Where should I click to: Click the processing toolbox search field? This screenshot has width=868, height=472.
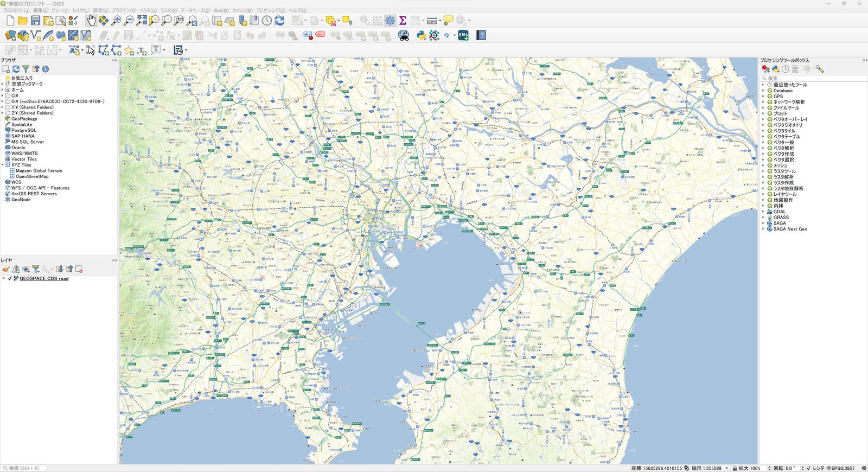[813, 78]
